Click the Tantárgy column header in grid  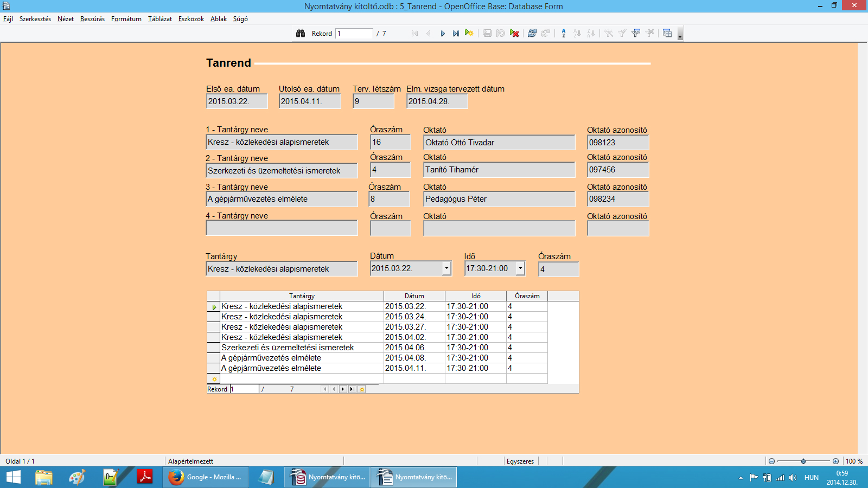302,296
